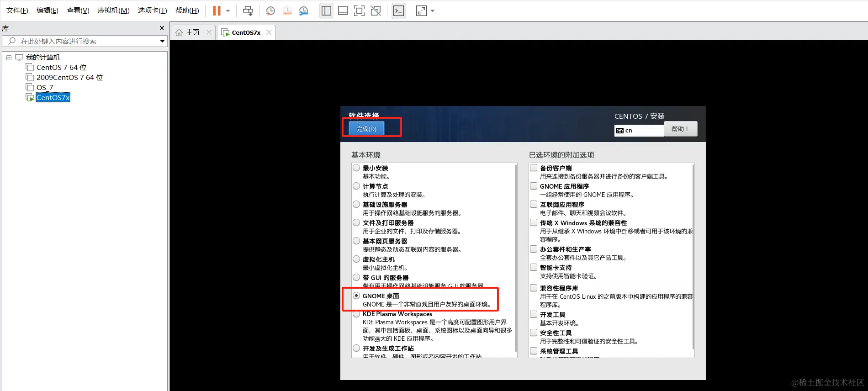This screenshot has height=391, width=868.
Task: Switch to Unity mode icon
Action: tap(376, 11)
